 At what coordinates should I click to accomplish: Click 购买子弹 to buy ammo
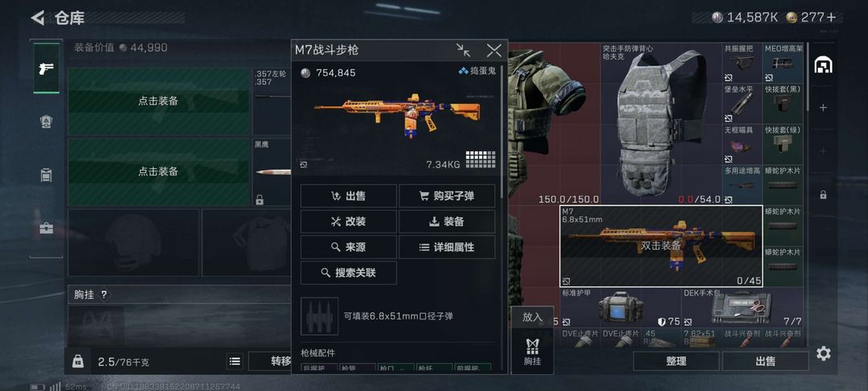click(x=447, y=196)
